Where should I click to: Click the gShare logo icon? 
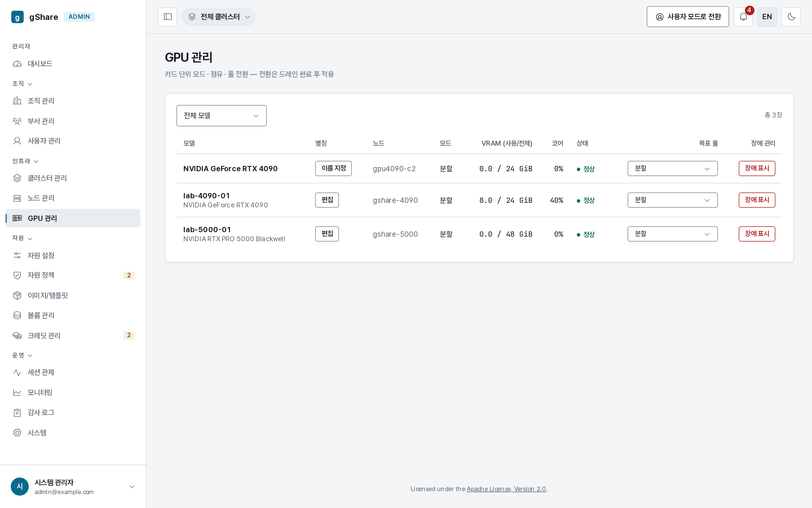17,17
